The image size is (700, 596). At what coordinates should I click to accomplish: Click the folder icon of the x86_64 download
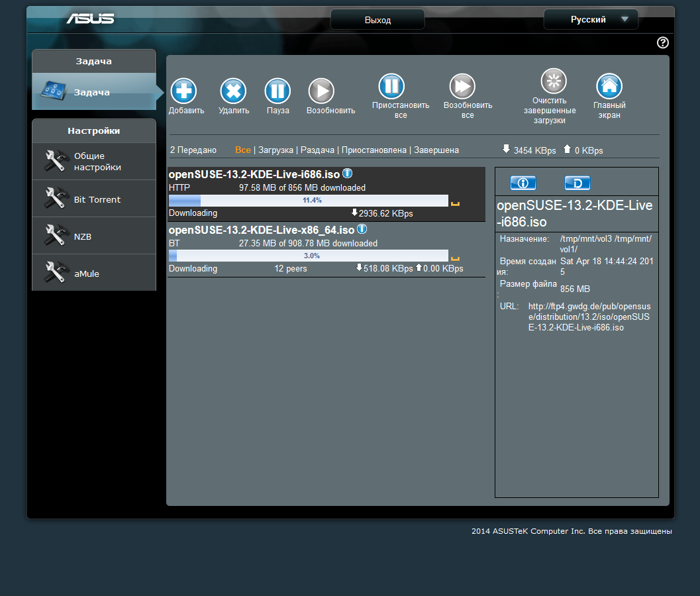click(455, 258)
